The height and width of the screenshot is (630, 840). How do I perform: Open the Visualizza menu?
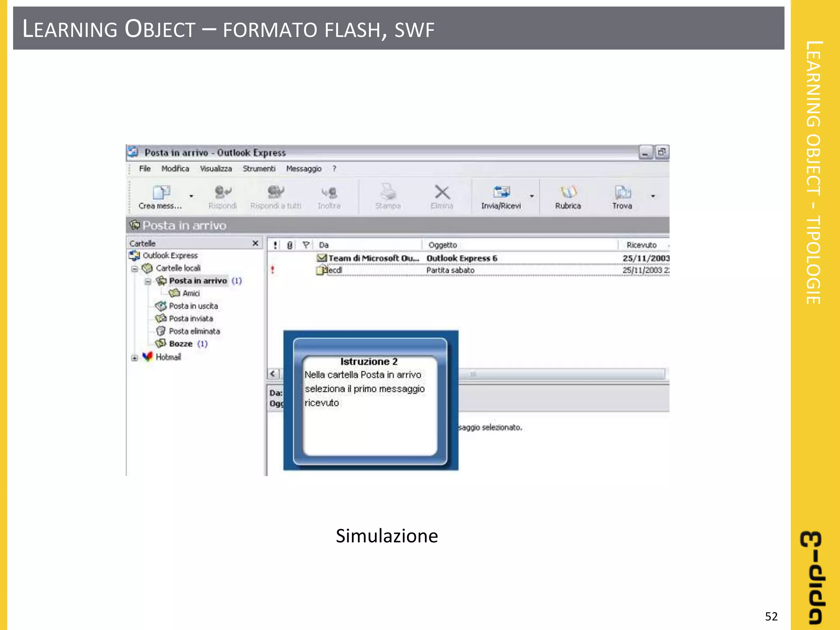coord(216,169)
